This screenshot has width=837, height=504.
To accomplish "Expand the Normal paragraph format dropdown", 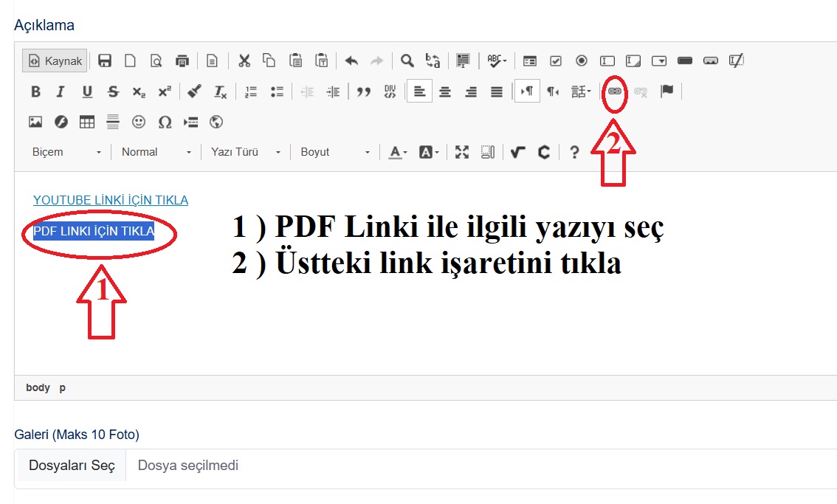I will [156, 152].
